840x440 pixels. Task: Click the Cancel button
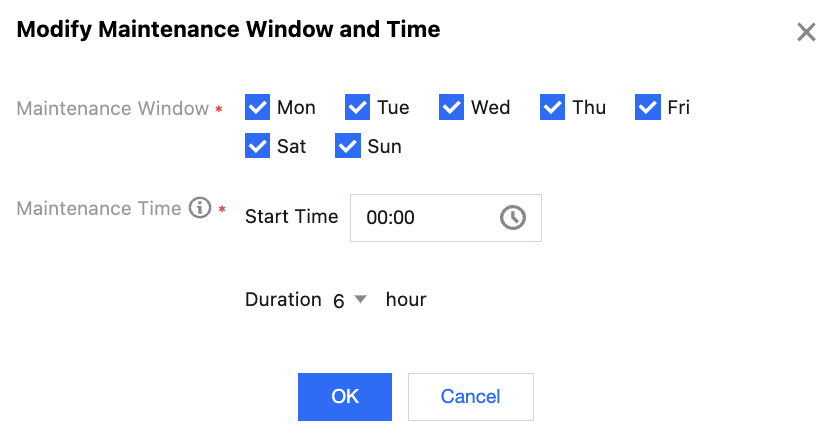click(470, 396)
